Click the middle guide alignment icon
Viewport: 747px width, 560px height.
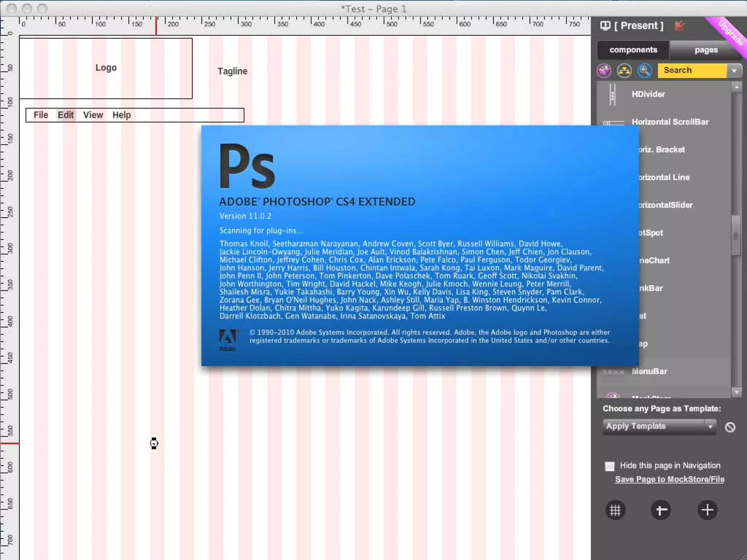coord(661,510)
